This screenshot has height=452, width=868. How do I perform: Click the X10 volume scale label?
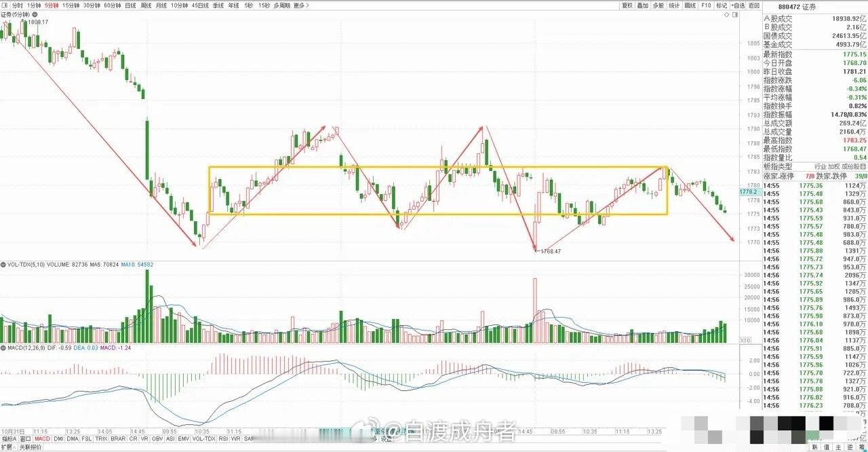745,340
